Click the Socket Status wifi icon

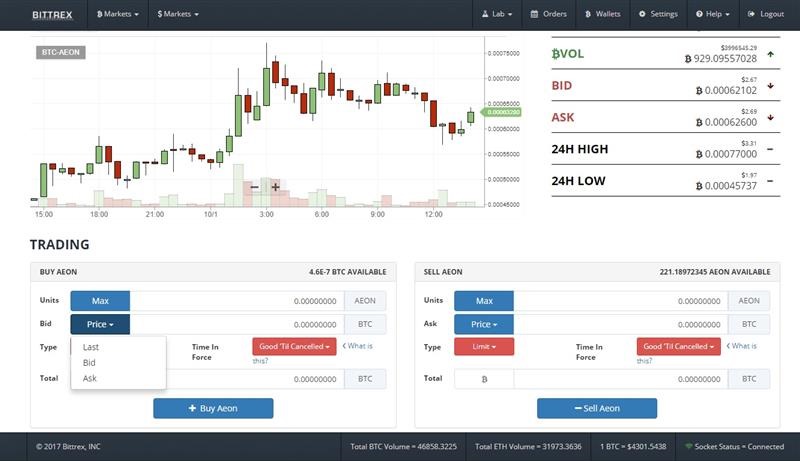pyautogui.click(x=688, y=446)
